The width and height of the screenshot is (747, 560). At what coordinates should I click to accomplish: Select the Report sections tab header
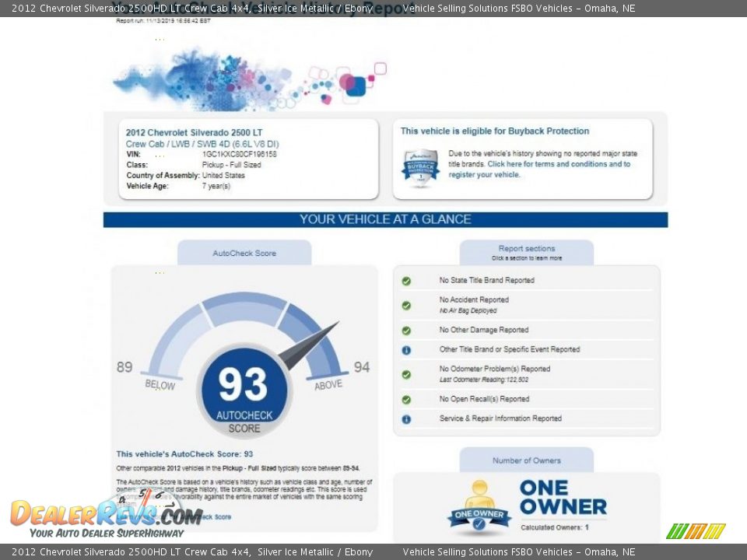[527, 253]
